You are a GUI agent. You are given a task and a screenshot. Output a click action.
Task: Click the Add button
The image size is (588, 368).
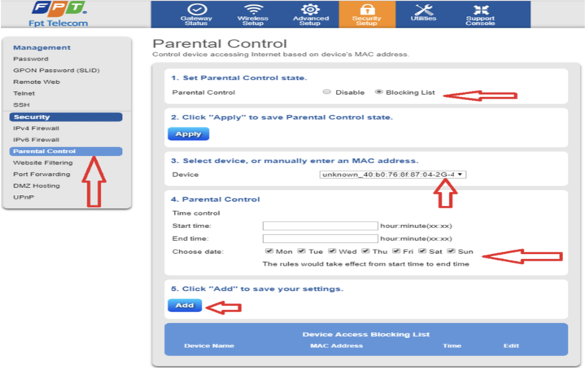pyautogui.click(x=184, y=305)
